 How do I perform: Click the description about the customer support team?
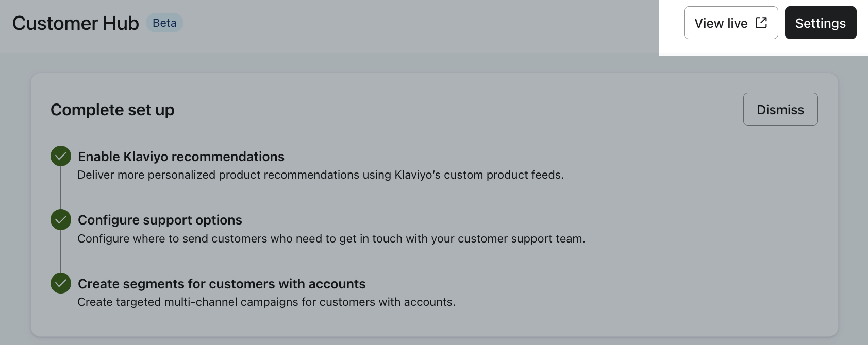click(331, 239)
